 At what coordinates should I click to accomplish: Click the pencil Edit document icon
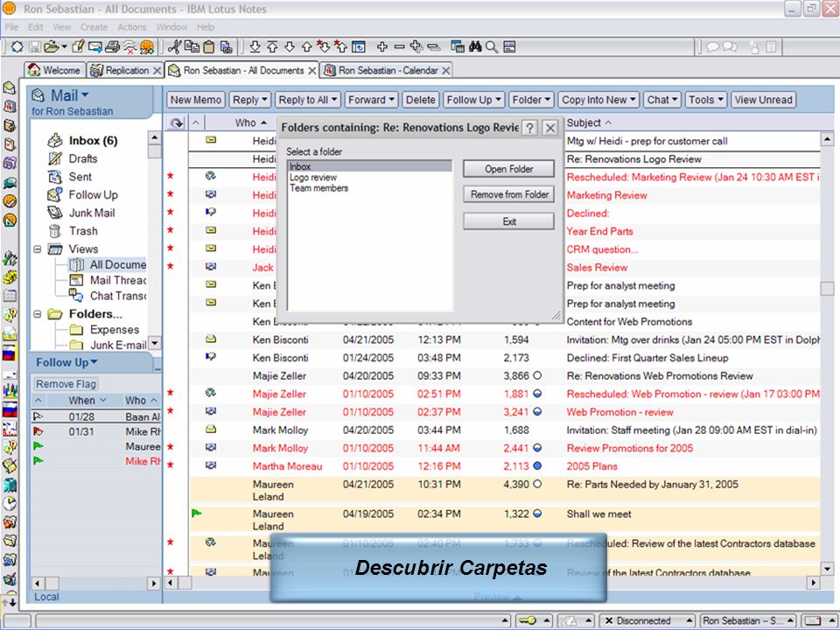78,47
